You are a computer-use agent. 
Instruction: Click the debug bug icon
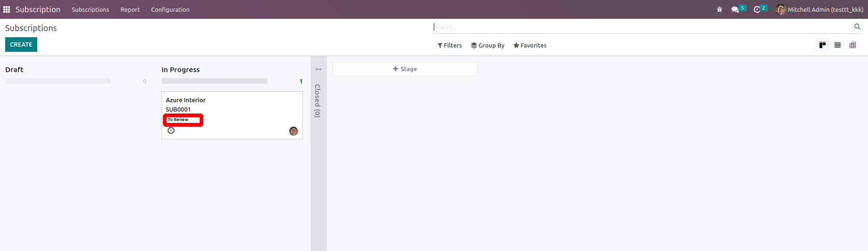pos(719,9)
